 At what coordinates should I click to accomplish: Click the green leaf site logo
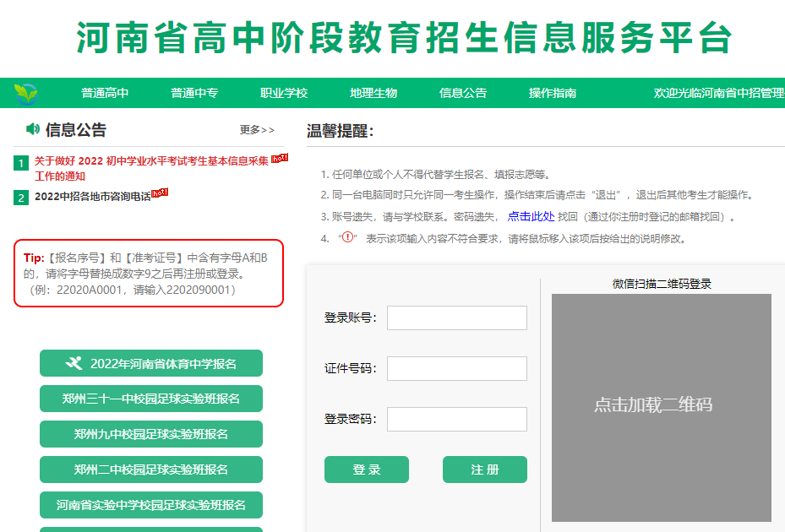pyautogui.click(x=26, y=93)
